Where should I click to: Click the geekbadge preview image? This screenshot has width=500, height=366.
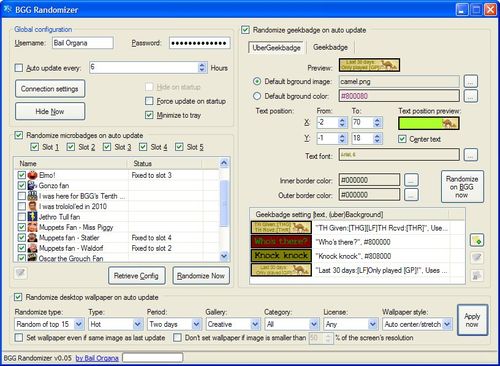point(369,65)
